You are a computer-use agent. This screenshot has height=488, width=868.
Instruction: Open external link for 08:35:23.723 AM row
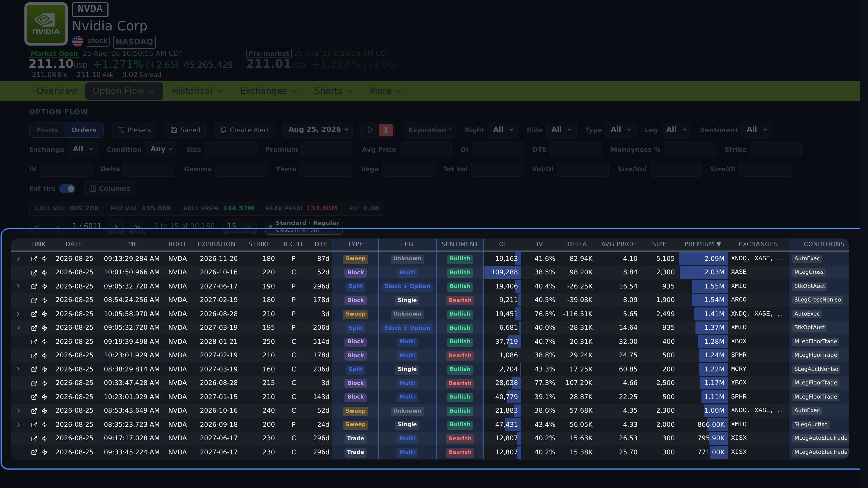(34, 424)
